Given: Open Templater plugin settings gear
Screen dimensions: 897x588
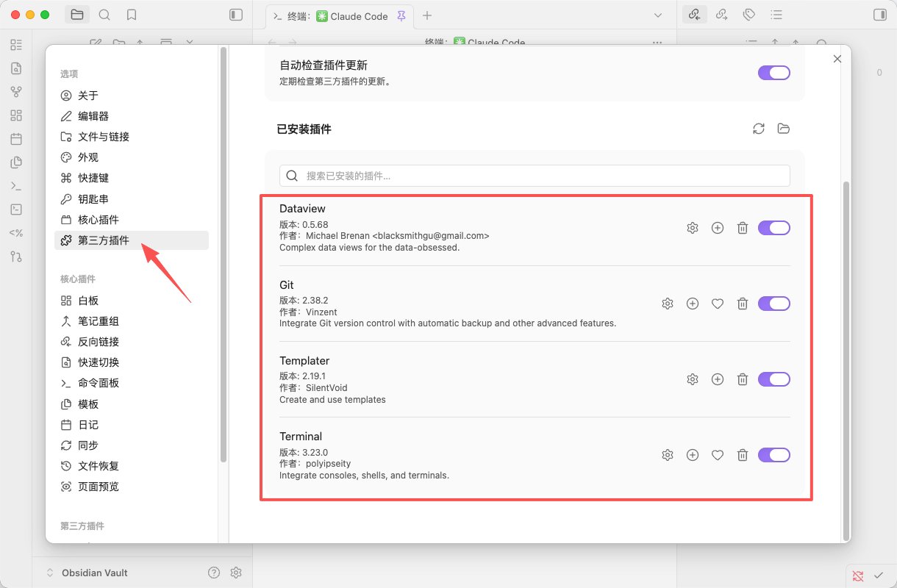Looking at the screenshot, I should 693,379.
